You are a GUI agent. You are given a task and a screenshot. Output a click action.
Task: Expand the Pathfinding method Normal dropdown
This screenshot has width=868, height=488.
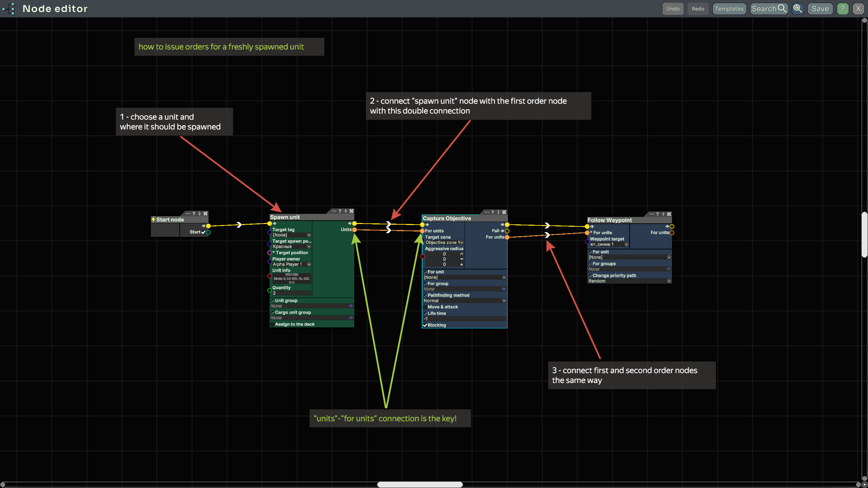click(x=504, y=301)
